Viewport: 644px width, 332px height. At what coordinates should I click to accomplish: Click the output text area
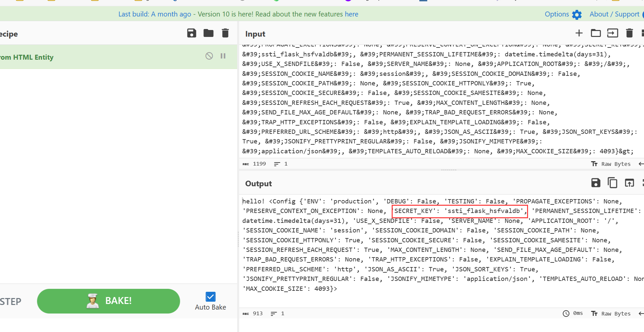tap(441, 251)
